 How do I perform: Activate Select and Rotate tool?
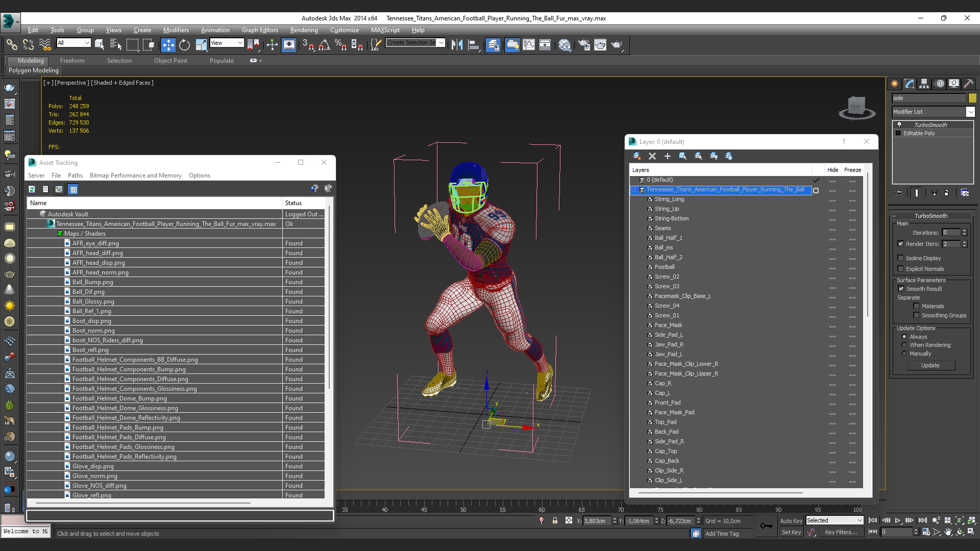click(184, 45)
